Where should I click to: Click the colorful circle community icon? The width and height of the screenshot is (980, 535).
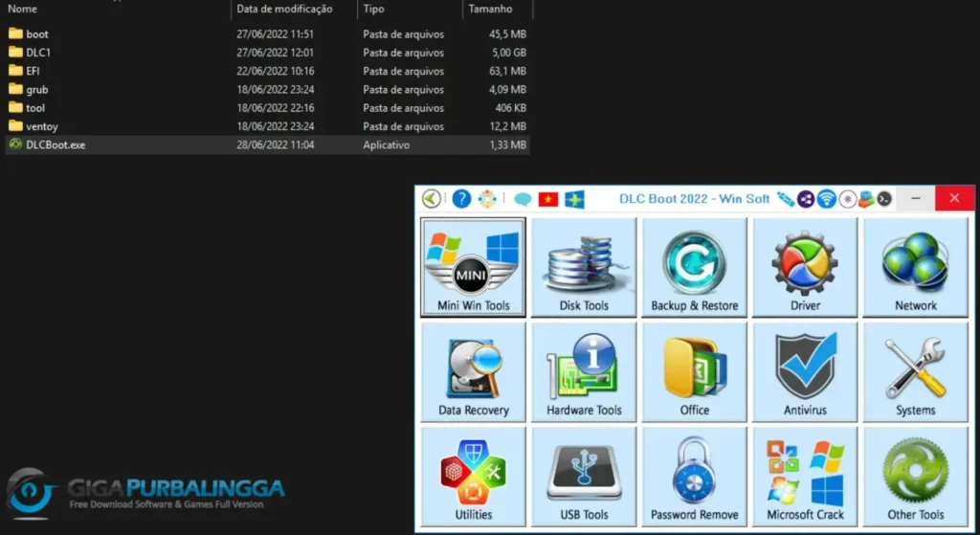pyautogui.click(x=487, y=199)
